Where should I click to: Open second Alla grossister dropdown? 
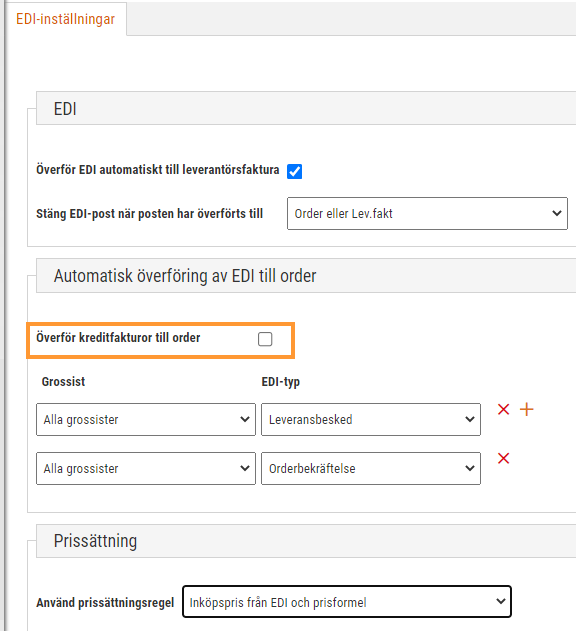click(146, 468)
